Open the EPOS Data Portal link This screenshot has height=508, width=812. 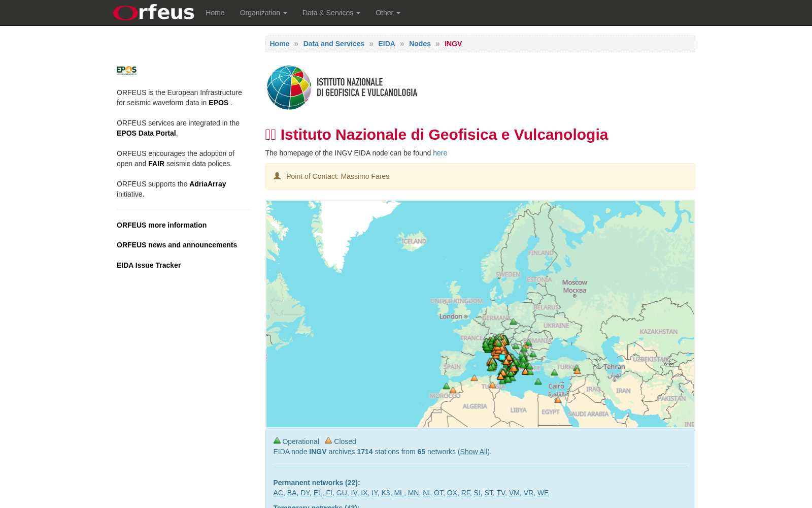(x=146, y=133)
